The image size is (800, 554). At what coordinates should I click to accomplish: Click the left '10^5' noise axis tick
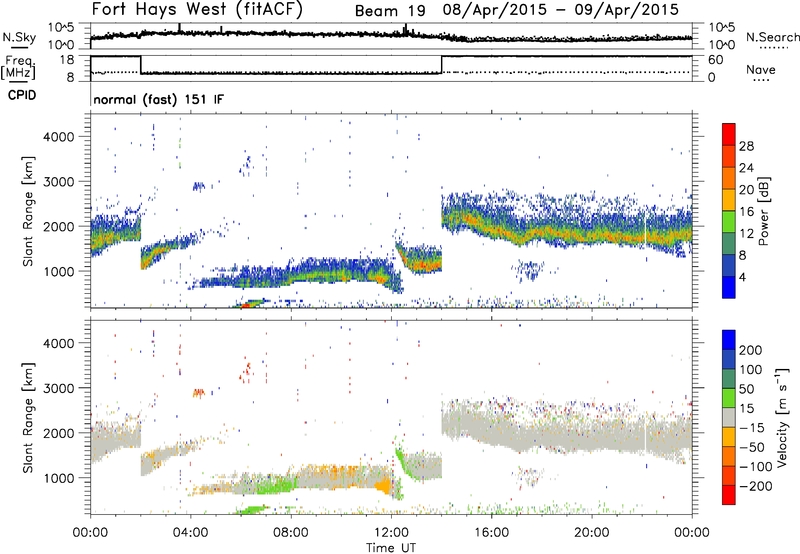coord(62,28)
